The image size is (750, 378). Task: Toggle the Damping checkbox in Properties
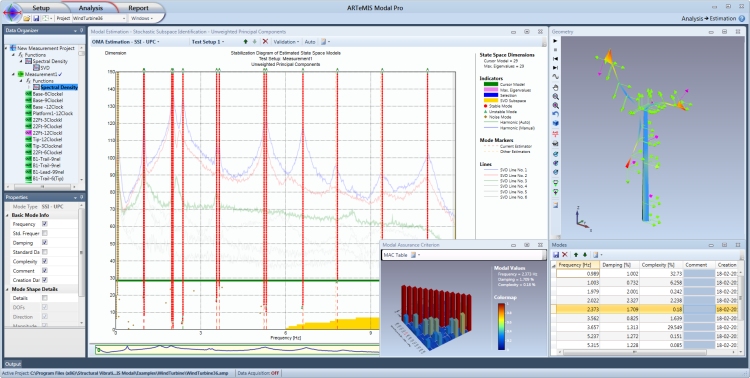pos(44,243)
